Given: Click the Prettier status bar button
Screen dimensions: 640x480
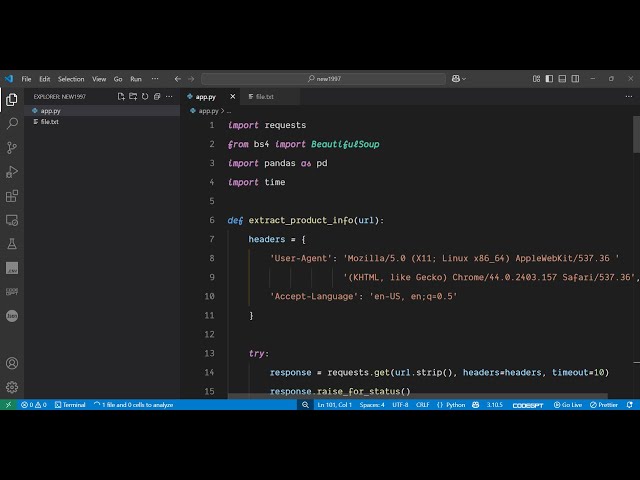Looking at the screenshot, I should click(x=604, y=405).
